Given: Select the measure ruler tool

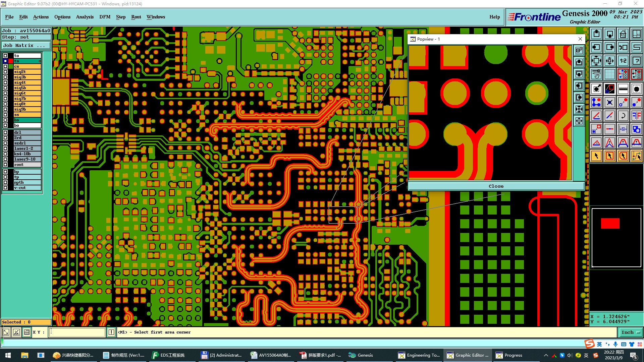Looking at the screenshot, I should (623, 89).
